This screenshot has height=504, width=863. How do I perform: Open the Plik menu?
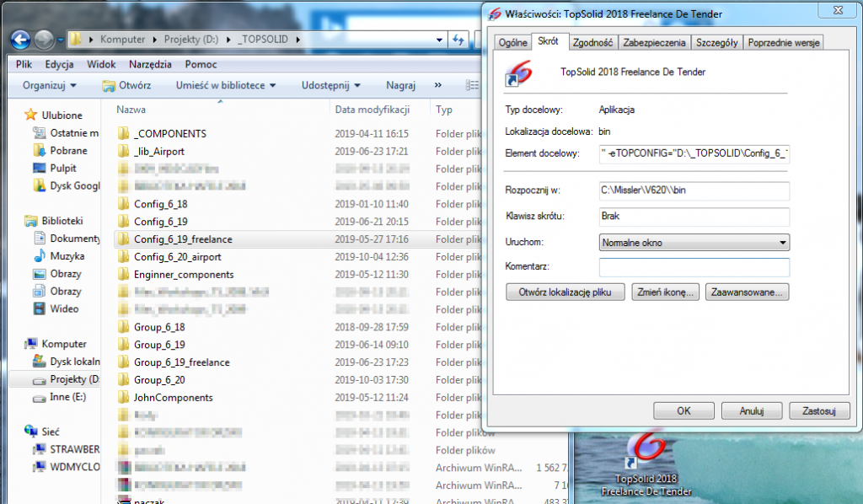24,64
